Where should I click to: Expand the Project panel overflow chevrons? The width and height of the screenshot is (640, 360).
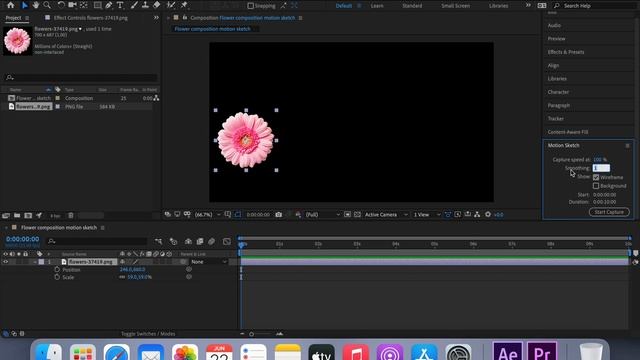(156, 18)
